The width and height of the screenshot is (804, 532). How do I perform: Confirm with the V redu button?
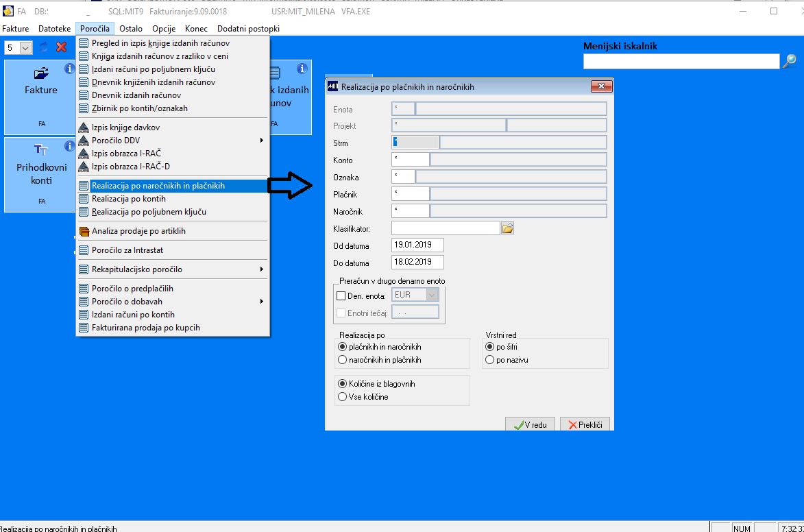pyautogui.click(x=531, y=424)
